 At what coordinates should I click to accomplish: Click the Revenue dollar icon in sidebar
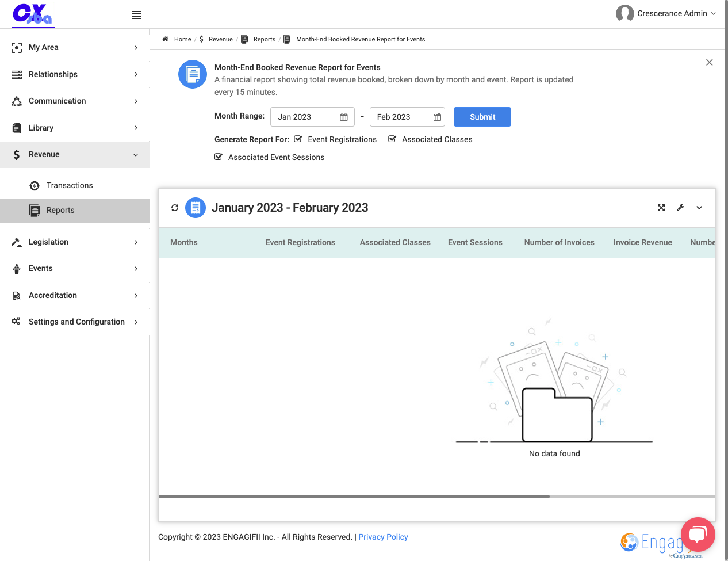[17, 155]
